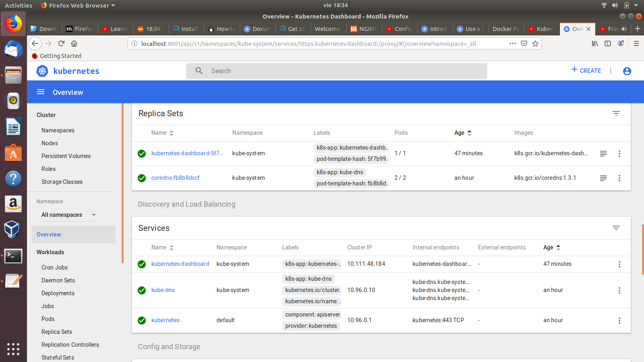Screen dimensions: 644x362
Task: Toggle the hamburger navigation menu
Action: [41, 92]
